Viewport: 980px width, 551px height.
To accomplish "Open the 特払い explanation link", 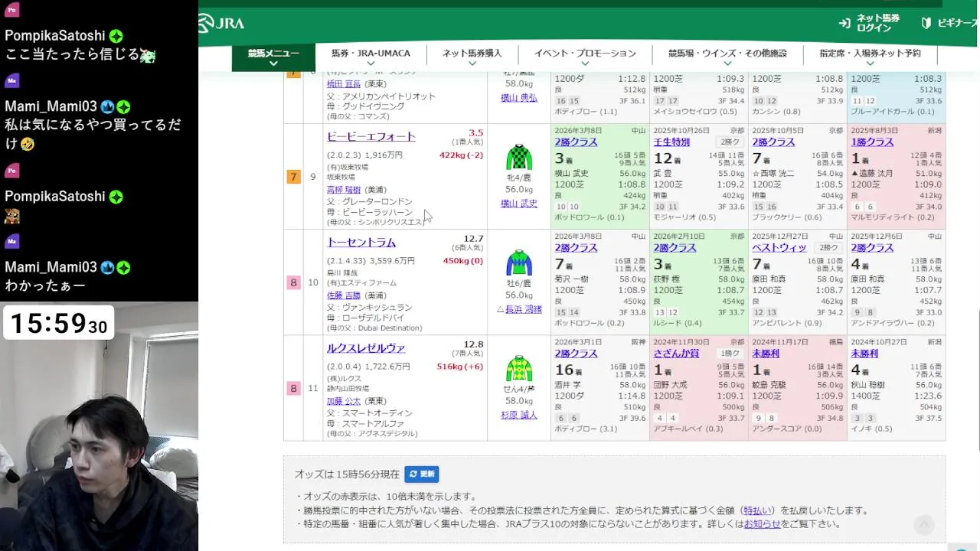I will pos(757,510).
